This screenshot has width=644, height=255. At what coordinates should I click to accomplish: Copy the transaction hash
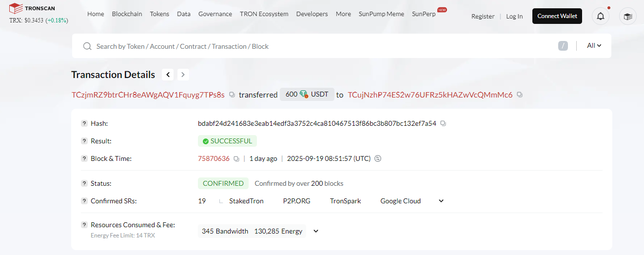(x=443, y=123)
